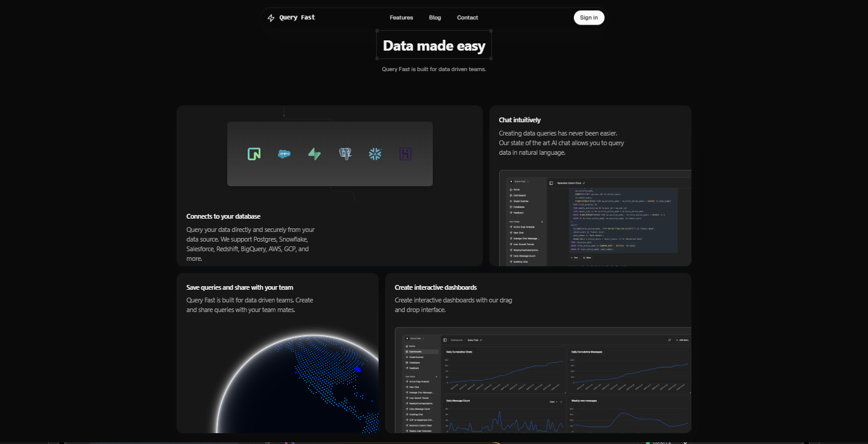Click the Daily Cumulative Messages chart title
Screen dimensions: 868x444
(587, 352)
